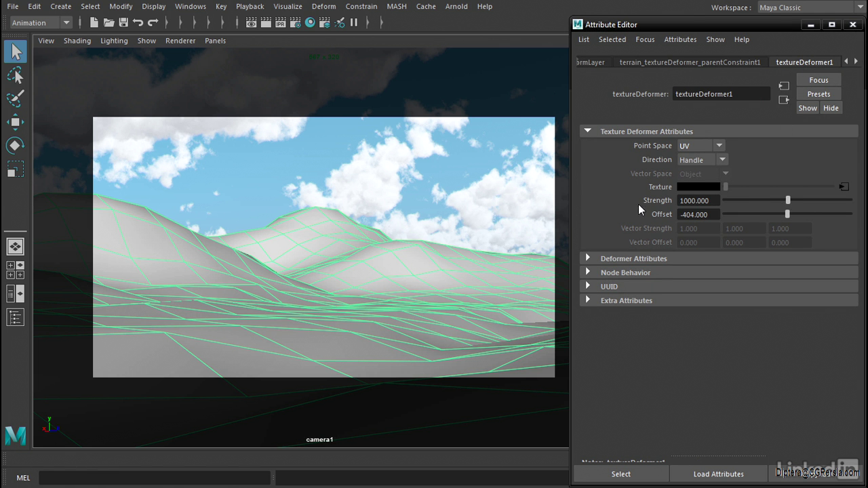868x488 pixels.
Task: Open the viewport Shading menu
Action: (77, 41)
